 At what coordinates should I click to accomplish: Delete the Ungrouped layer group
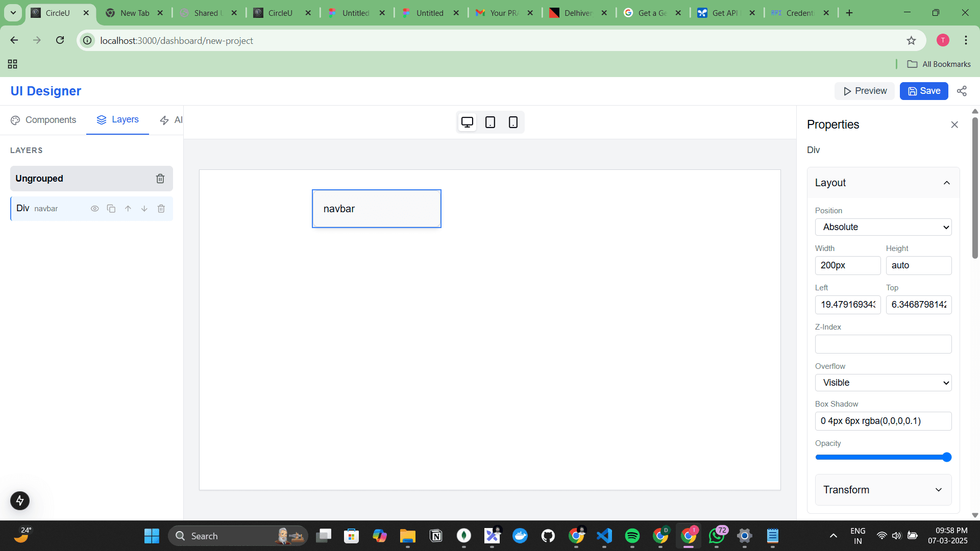[160, 179]
